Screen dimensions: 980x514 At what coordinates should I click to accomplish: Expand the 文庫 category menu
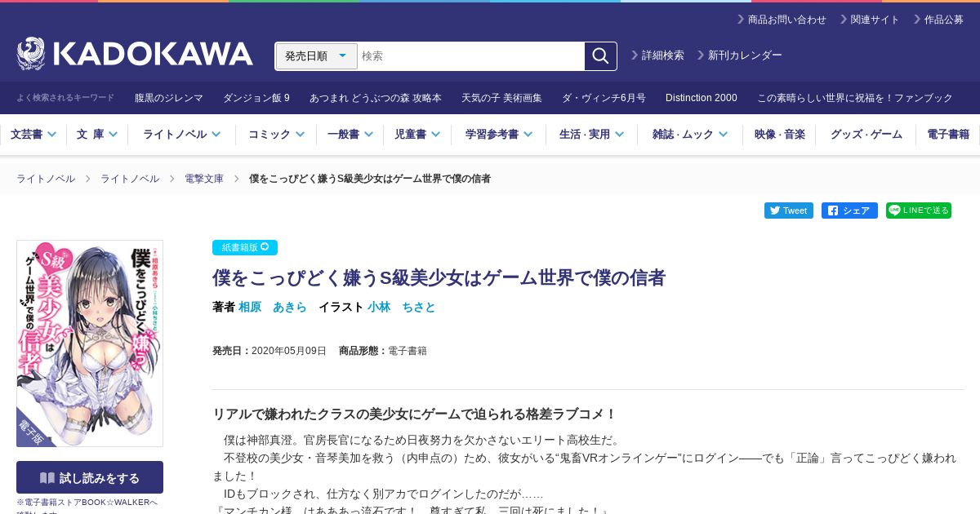(97, 135)
